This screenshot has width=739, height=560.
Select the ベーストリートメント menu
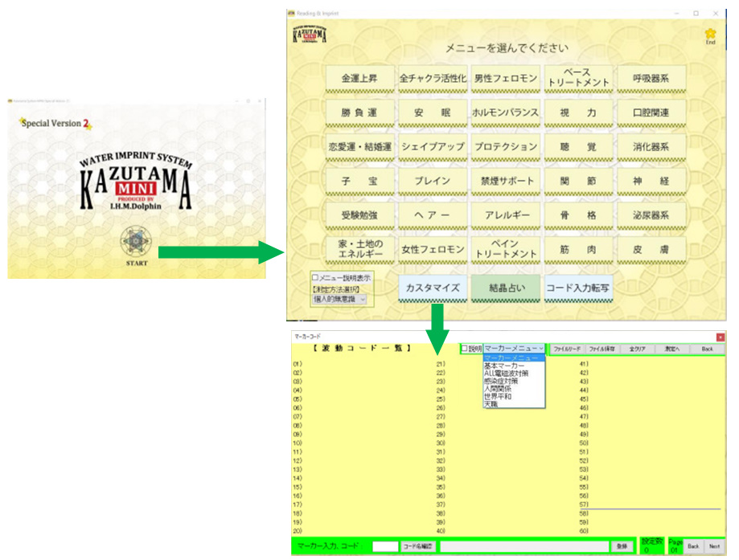coord(579,79)
